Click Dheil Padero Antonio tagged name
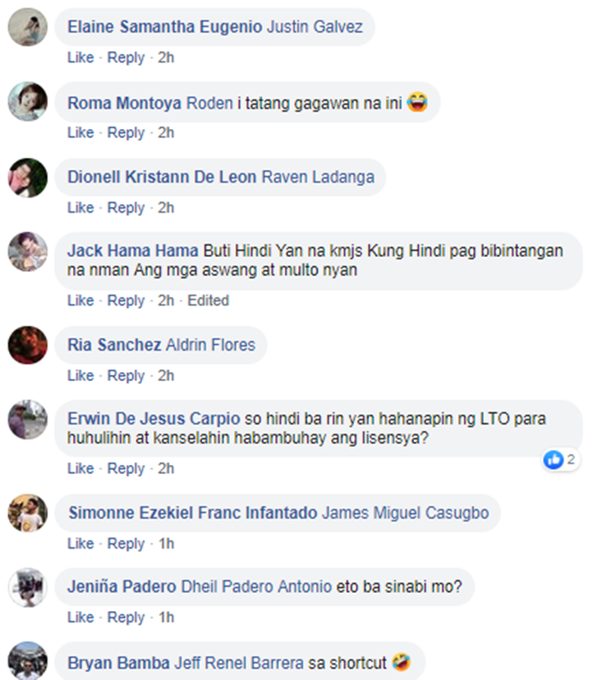616x680 pixels. coord(256,586)
